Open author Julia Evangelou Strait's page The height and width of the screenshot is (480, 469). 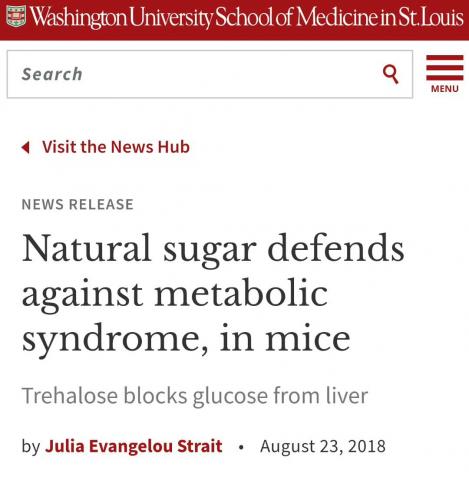tap(134, 446)
